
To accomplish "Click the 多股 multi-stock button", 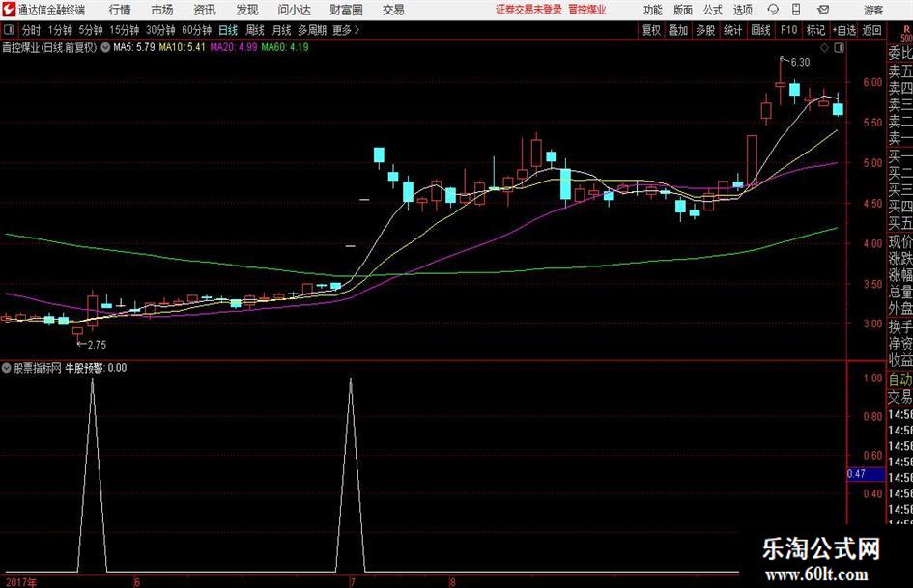I will click(x=705, y=30).
